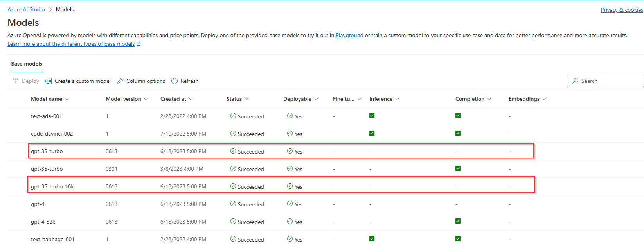Toggle Completion checkbox for text-babbage-001

(x=458, y=239)
